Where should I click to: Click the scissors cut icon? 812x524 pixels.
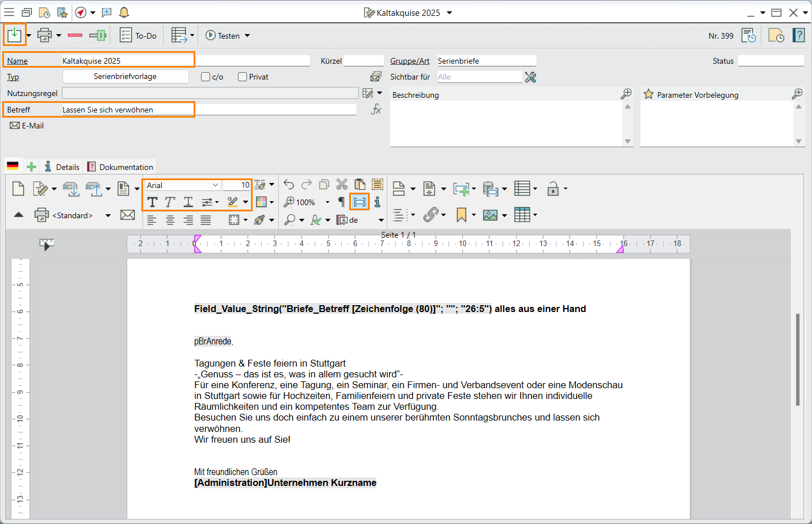tap(342, 185)
